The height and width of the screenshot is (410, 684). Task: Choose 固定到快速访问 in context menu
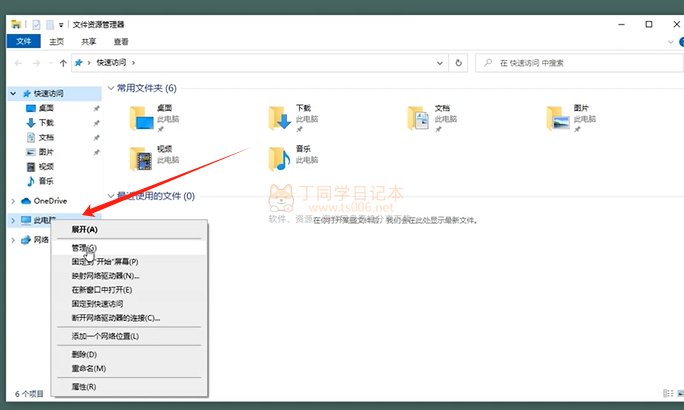[129, 304]
